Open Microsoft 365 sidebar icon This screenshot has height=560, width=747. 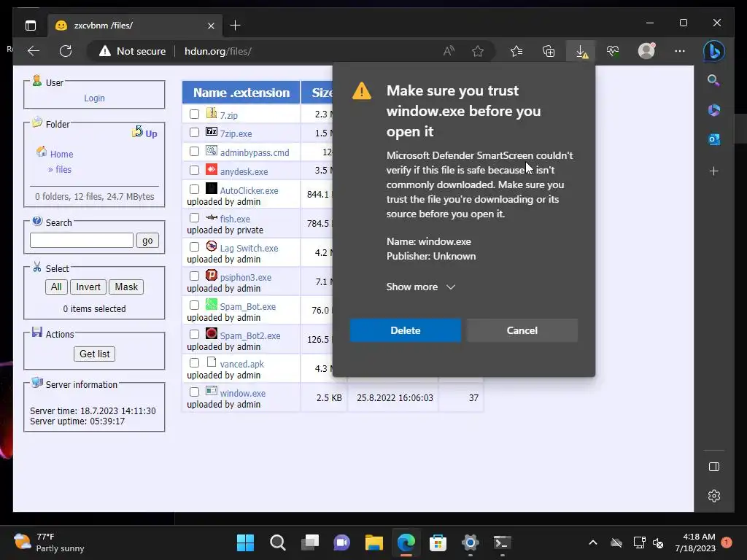(713, 110)
